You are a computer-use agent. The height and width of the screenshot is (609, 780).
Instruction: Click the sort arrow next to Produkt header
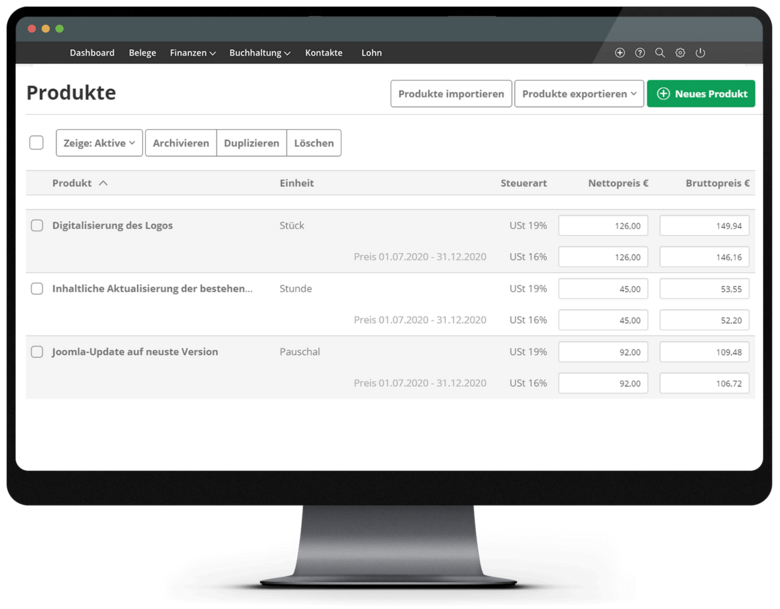103,183
